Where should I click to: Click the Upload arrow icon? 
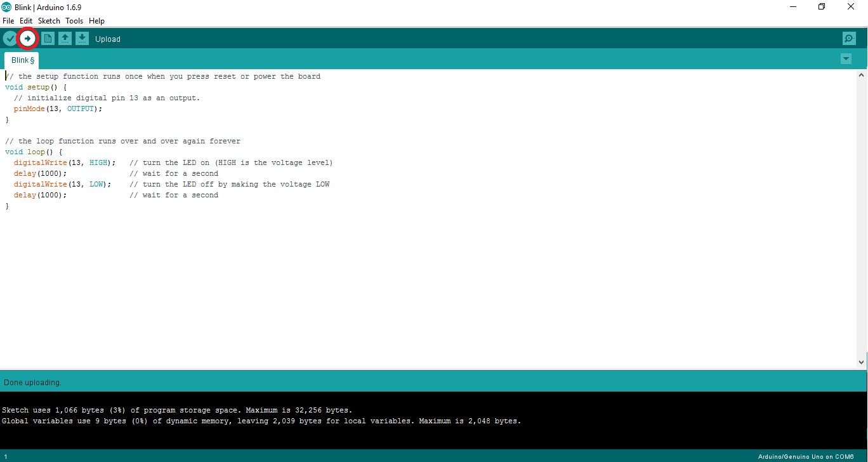pyautogui.click(x=27, y=38)
